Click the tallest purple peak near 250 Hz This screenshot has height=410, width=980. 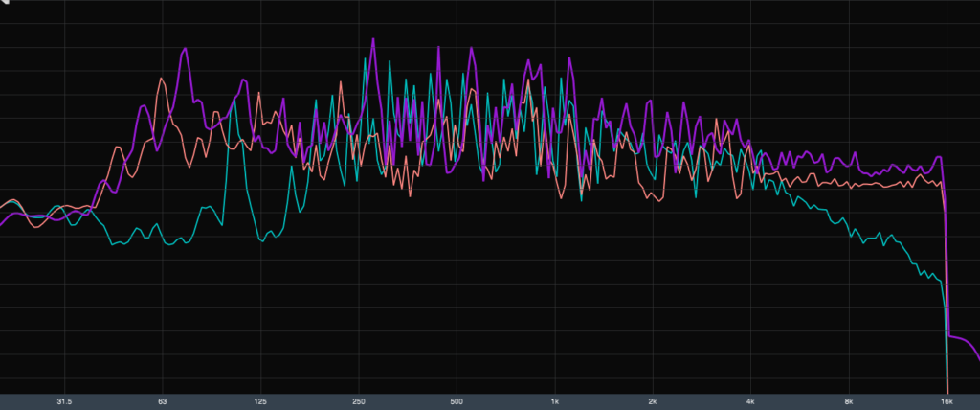click(x=372, y=40)
